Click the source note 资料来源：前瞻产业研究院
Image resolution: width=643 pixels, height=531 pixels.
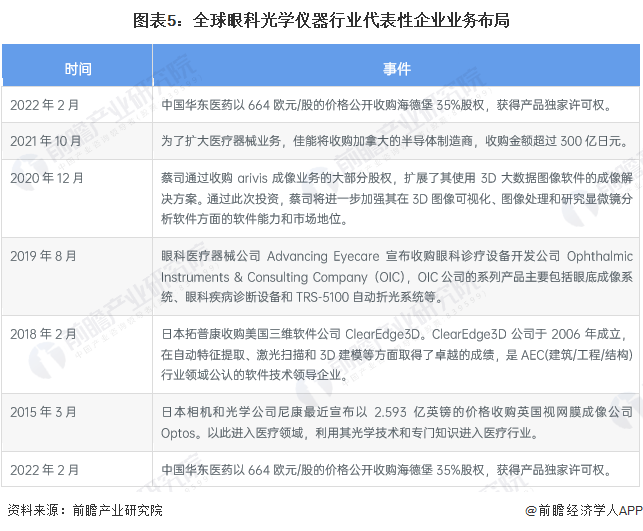(85, 510)
